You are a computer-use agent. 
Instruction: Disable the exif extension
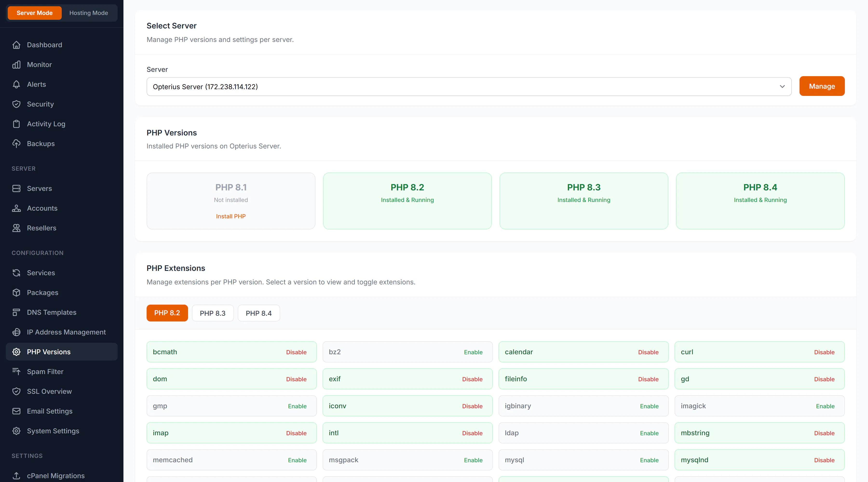pyautogui.click(x=472, y=379)
